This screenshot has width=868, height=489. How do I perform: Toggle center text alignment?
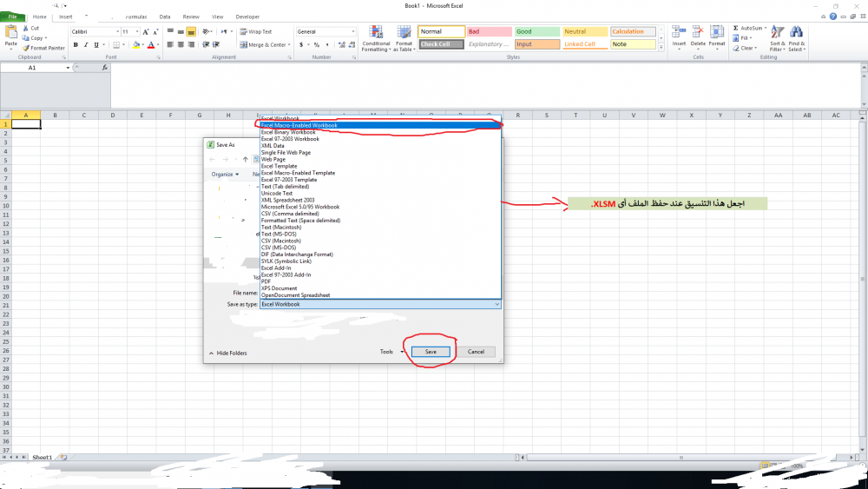click(181, 45)
